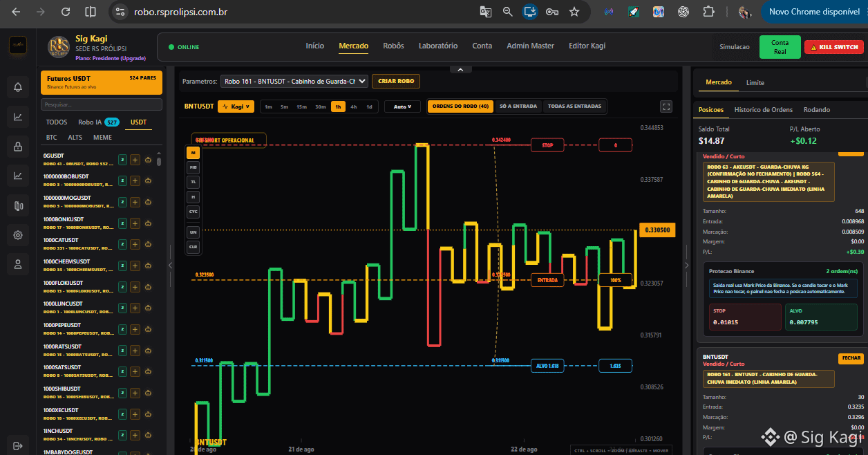Open the Auto scale dropdown
This screenshot has width=868, height=455.
[402, 106]
